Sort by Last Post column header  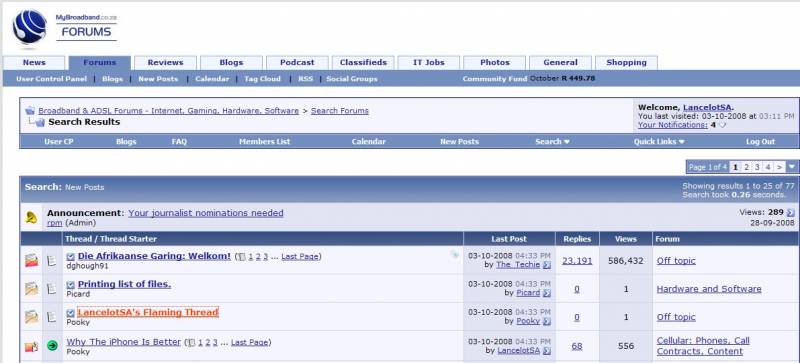[x=509, y=238]
